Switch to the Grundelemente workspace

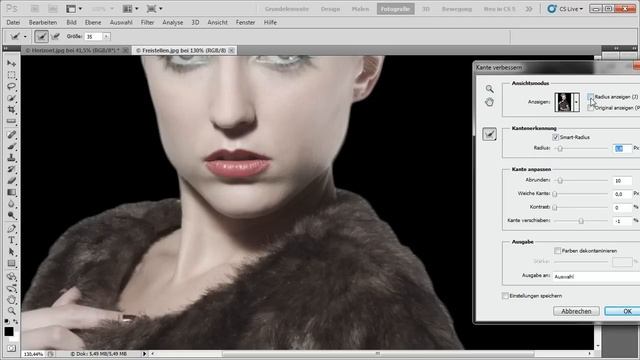tap(287, 9)
